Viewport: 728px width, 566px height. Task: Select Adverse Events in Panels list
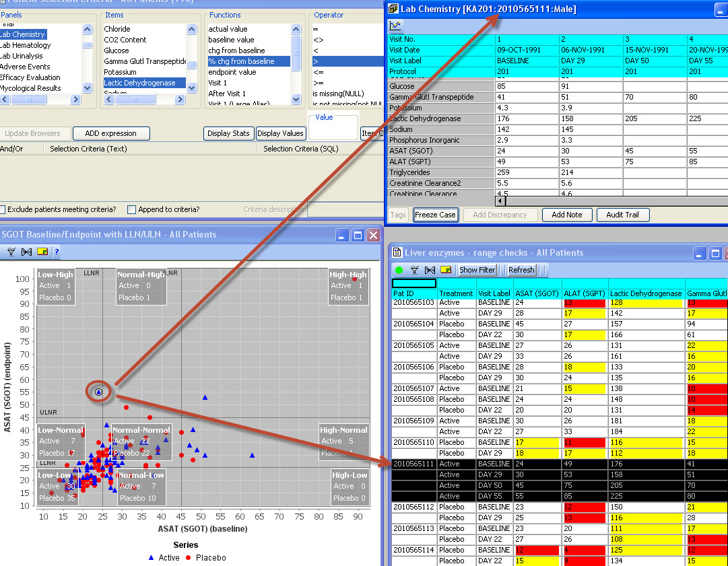(25, 67)
